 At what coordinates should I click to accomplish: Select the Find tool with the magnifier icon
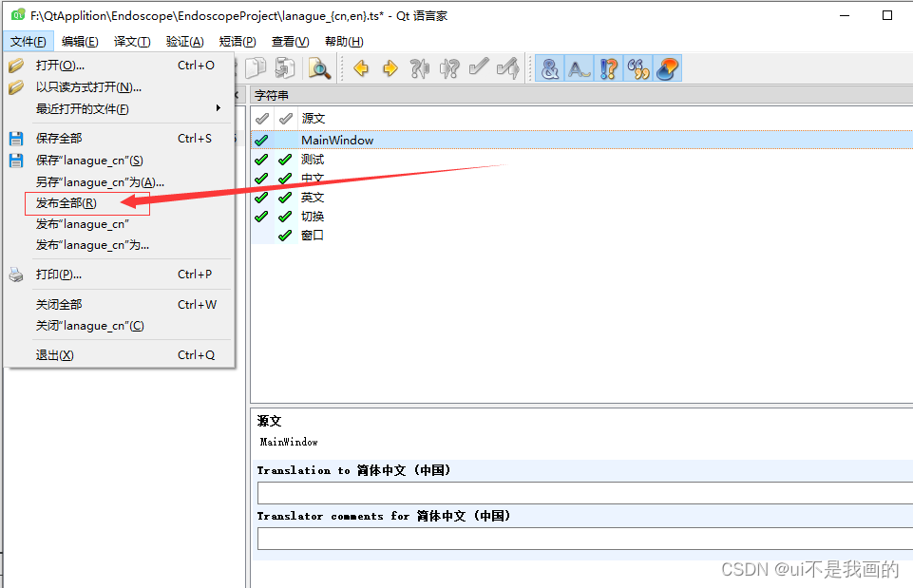pyautogui.click(x=319, y=67)
